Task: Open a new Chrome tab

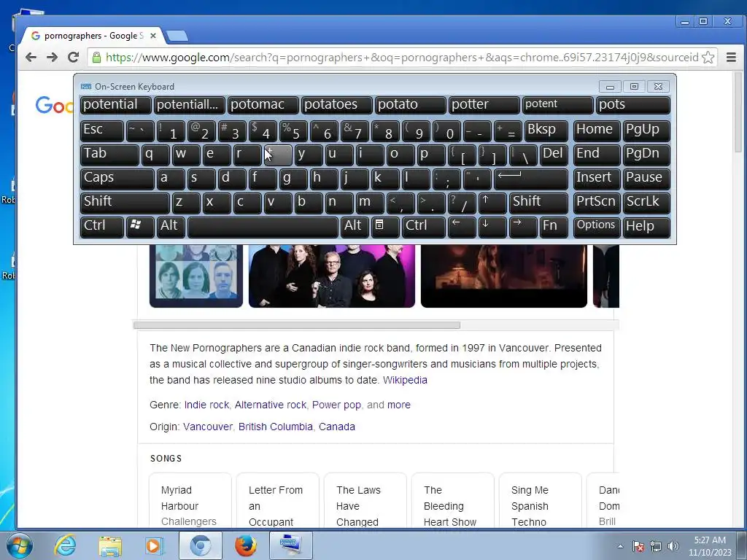Action: tap(177, 36)
